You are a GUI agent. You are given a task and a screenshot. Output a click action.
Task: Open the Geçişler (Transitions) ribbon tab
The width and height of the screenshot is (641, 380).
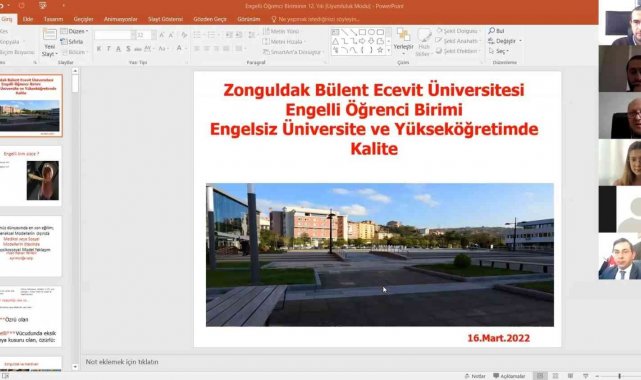(x=83, y=19)
